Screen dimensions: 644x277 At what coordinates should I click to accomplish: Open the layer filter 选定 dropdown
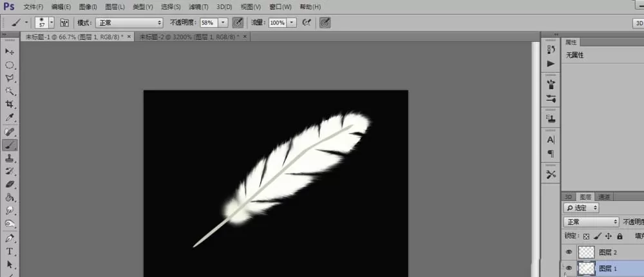[581, 208]
